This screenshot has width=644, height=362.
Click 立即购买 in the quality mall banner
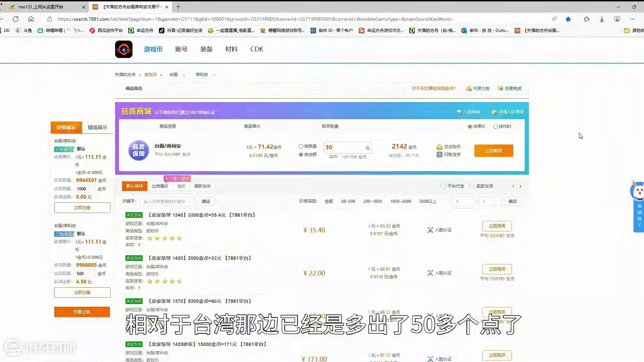494,150
